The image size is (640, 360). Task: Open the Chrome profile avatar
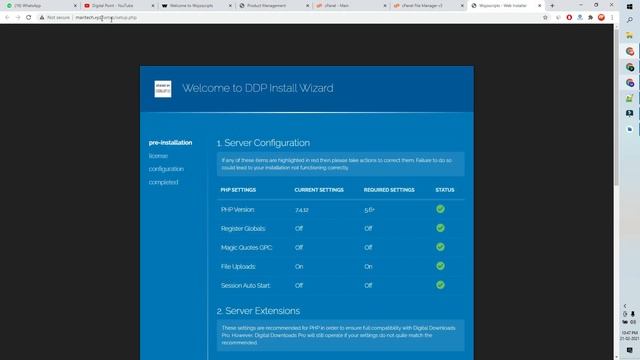point(601,18)
